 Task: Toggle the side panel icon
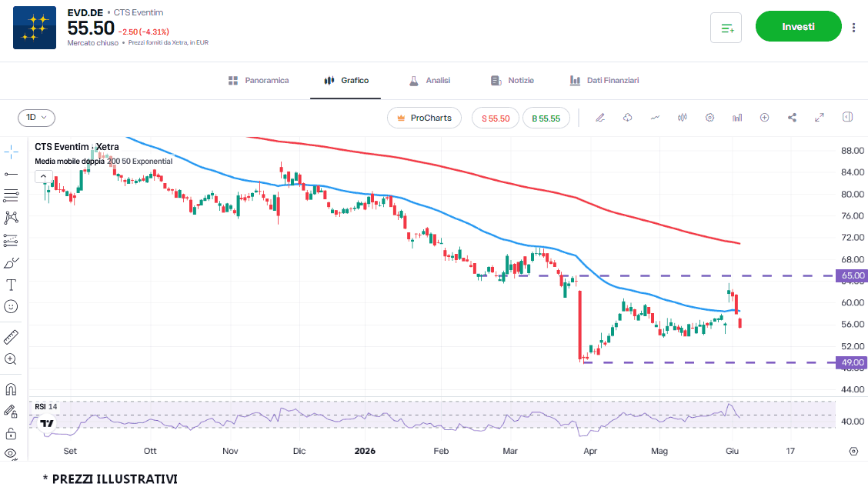(x=847, y=117)
